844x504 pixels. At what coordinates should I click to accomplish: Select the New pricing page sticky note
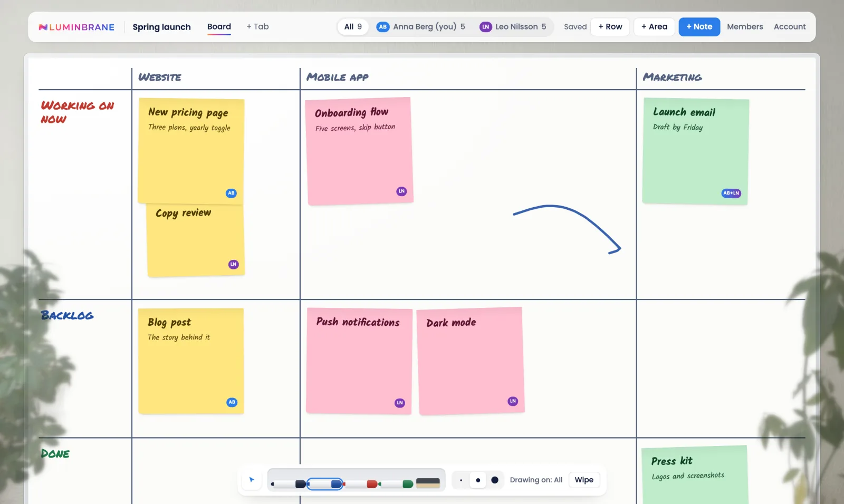[x=191, y=151]
